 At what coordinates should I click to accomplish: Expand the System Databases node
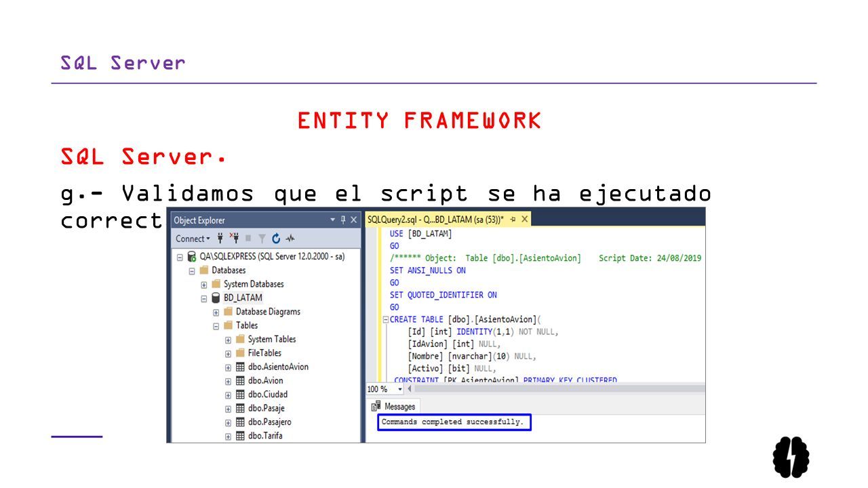click(x=204, y=284)
